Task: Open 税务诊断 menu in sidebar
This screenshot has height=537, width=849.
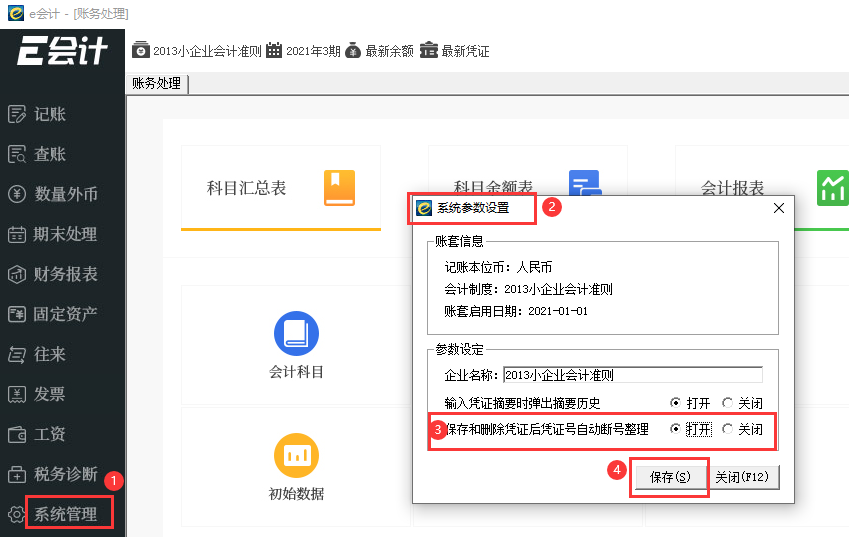Action: click(66, 474)
